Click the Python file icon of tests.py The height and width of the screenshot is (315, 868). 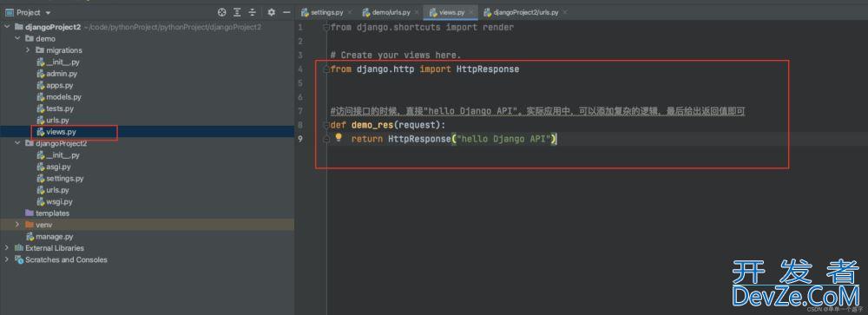[41, 108]
